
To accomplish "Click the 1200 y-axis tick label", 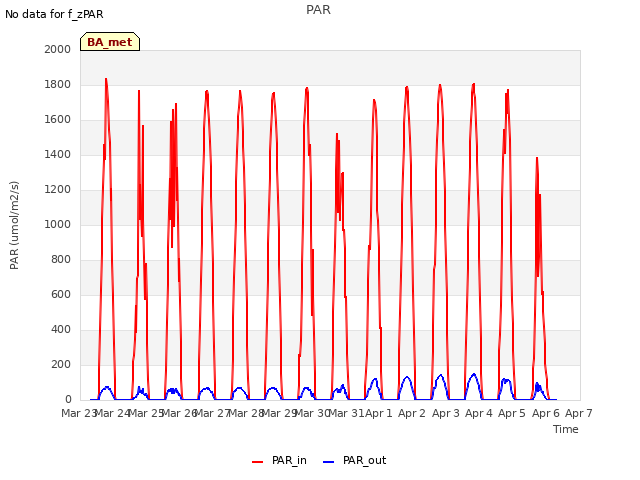I will pyautogui.click(x=58, y=189).
